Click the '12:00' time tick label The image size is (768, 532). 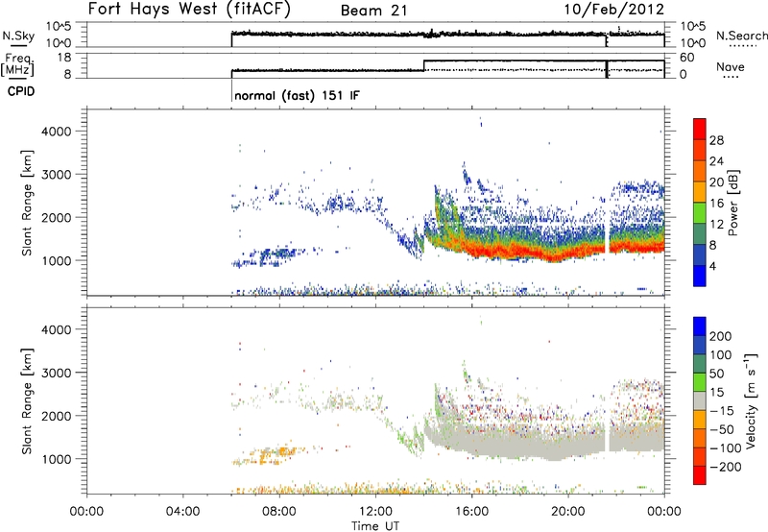375,512
